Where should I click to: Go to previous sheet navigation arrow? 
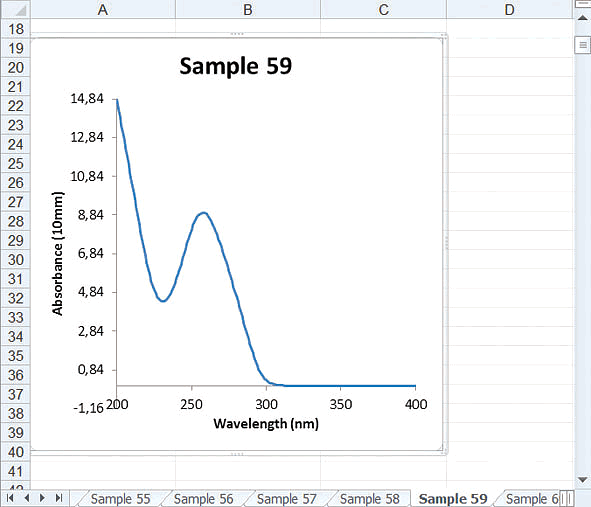pos(26,498)
